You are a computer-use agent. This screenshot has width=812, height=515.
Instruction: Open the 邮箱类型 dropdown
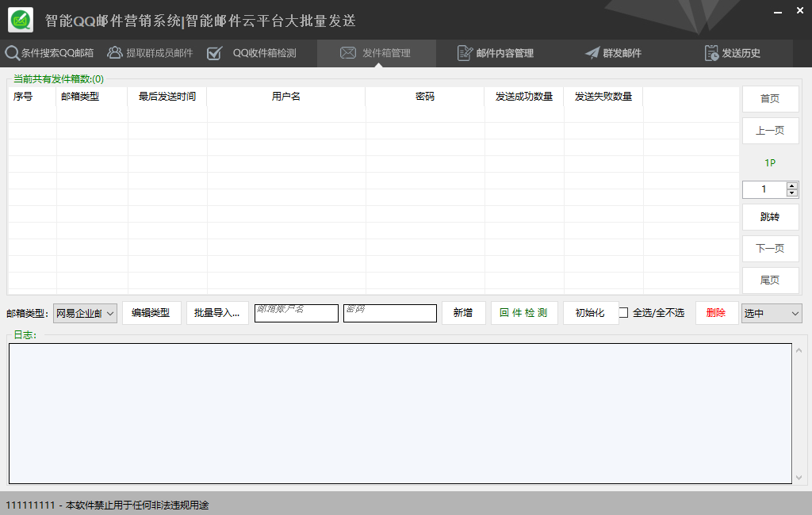(85, 313)
